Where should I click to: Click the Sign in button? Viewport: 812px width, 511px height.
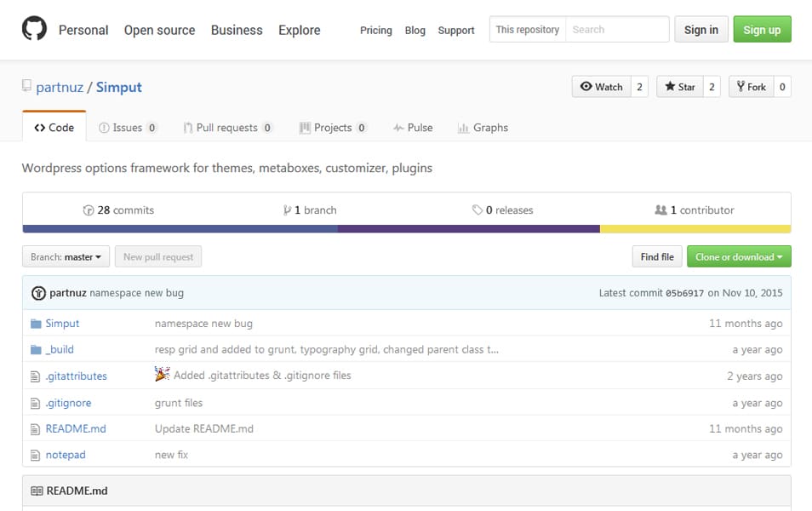[x=701, y=30]
